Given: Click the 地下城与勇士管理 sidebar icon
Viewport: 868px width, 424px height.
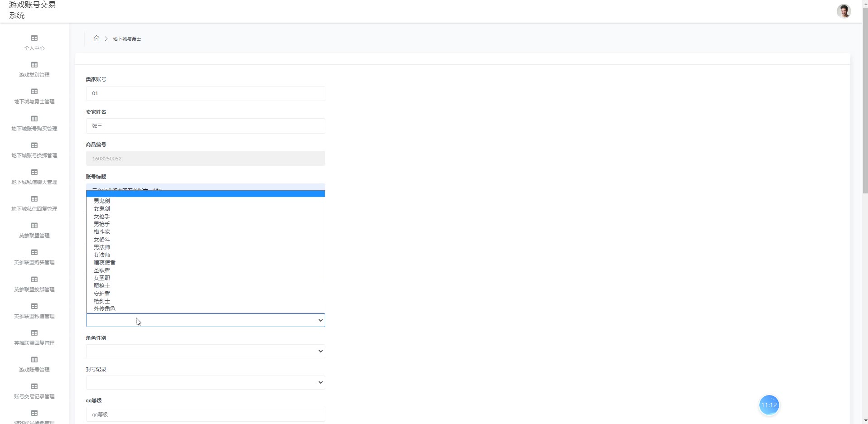Looking at the screenshot, I should click(34, 92).
